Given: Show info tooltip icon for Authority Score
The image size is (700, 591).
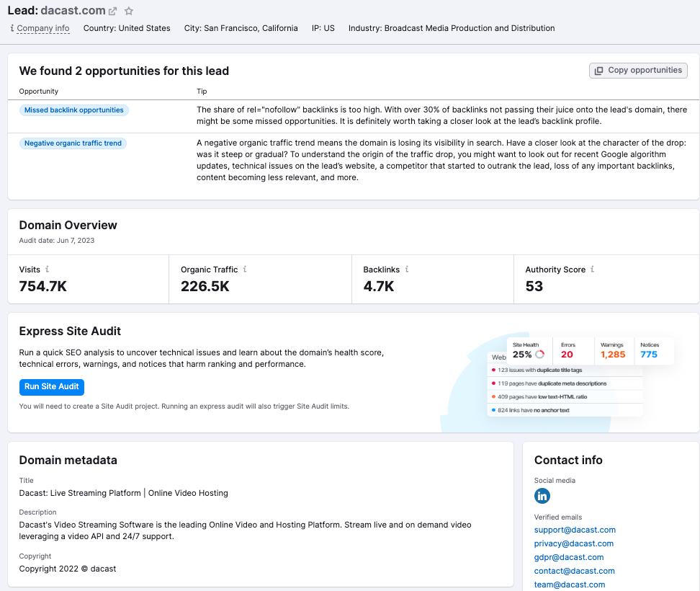Looking at the screenshot, I should pyautogui.click(x=593, y=269).
